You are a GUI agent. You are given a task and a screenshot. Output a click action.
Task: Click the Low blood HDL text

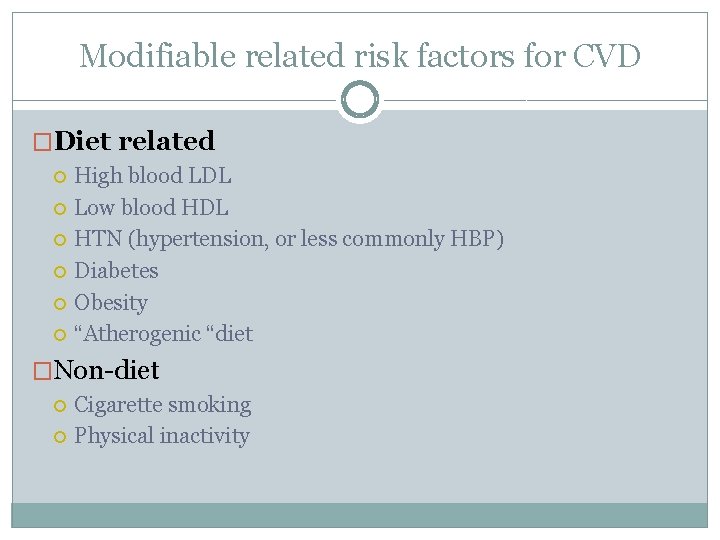tap(151, 208)
